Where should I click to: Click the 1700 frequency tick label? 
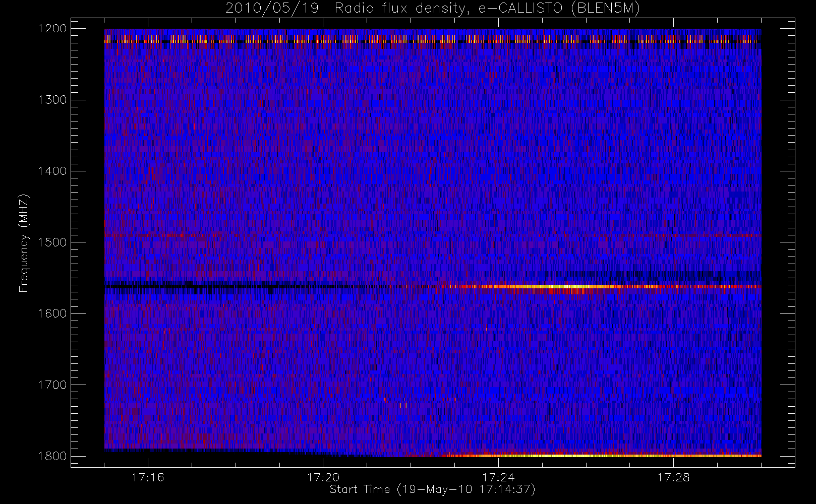coord(52,385)
